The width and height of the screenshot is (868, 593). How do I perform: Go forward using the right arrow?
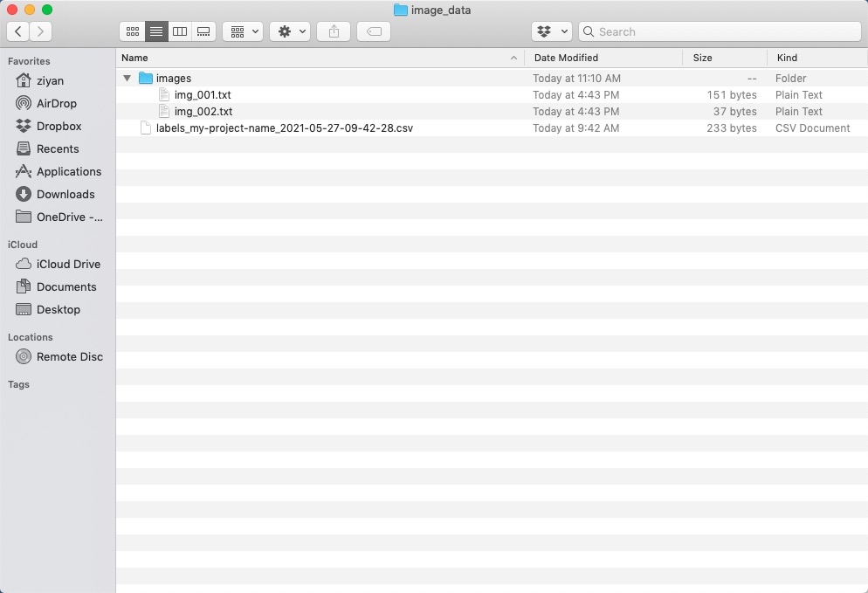coord(40,31)
